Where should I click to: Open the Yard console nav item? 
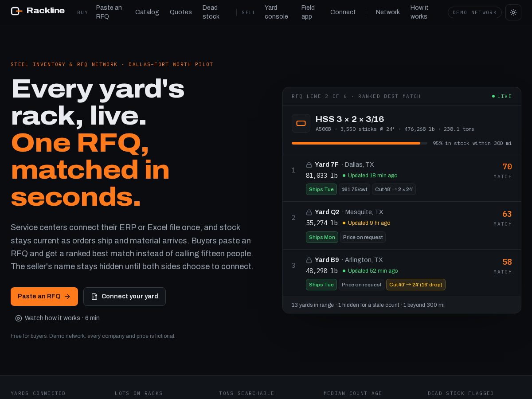[276, 12]
